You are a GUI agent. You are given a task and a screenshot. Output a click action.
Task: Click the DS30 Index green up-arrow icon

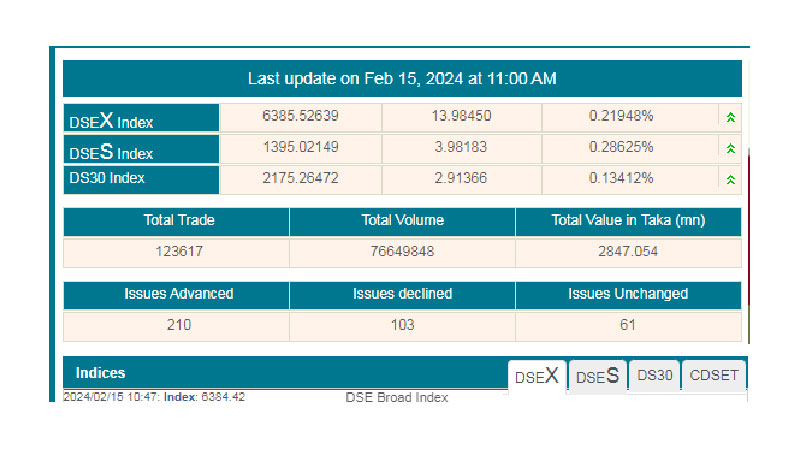point(731,180)
